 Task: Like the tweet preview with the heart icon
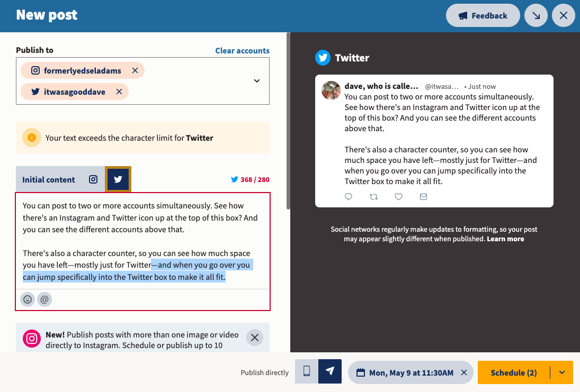[398, 196]
